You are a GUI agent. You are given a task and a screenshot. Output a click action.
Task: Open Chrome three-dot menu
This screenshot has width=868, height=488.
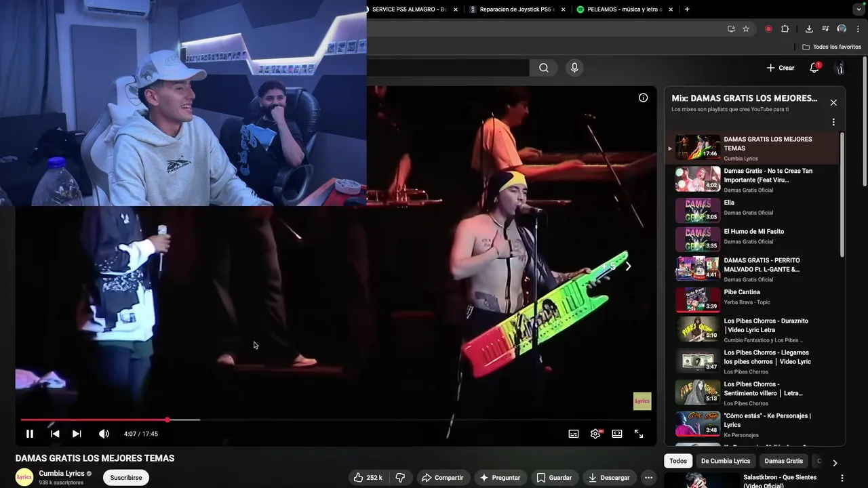pos(859,29)
